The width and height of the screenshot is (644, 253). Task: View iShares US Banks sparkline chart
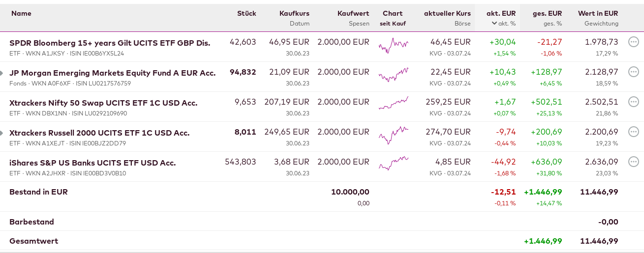(x=394, y=163)
